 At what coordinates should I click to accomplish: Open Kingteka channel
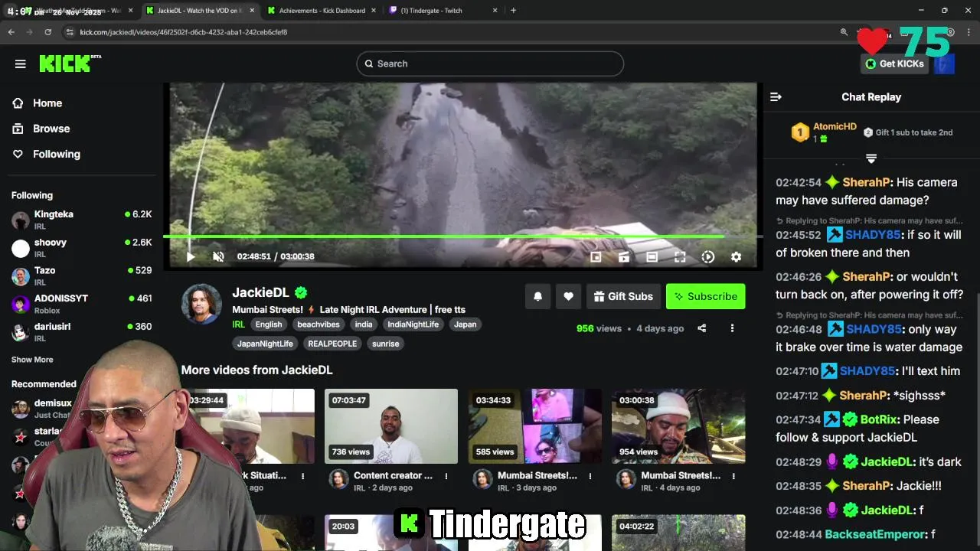pos(82,220)
